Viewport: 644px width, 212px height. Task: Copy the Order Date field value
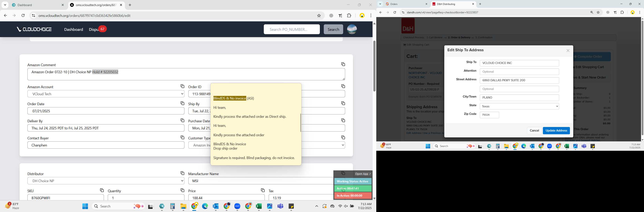pos(182,103)
